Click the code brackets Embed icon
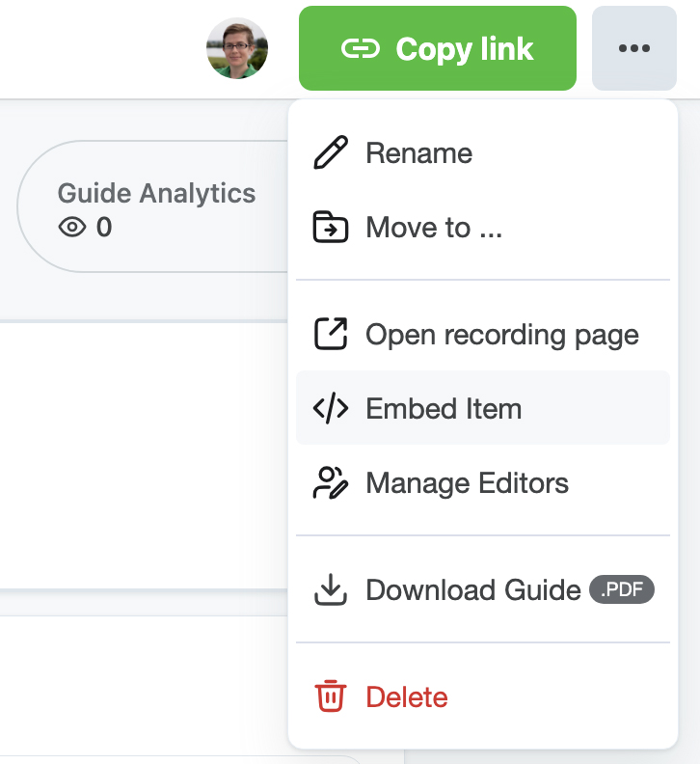Screen dimensions: 700x764 331,408
